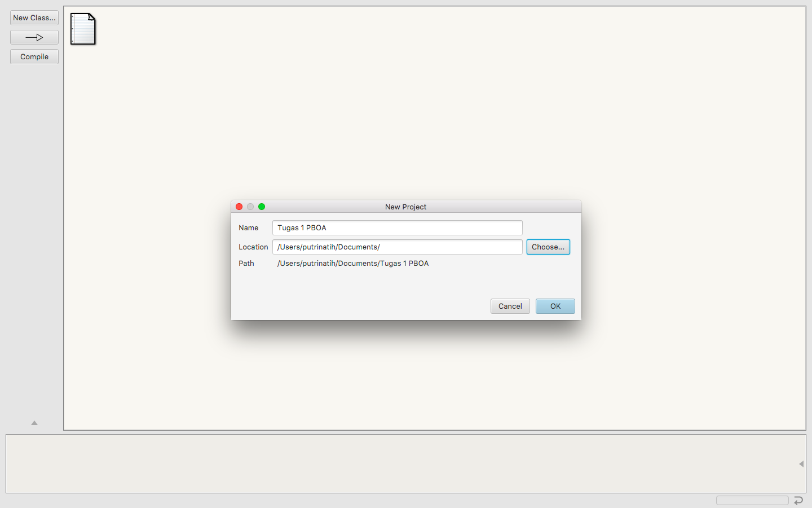Image resolution: width=812 pixels, height=508 pixels.
Task: Cancel the New Project dialog
Action: [x=510, y=306]
